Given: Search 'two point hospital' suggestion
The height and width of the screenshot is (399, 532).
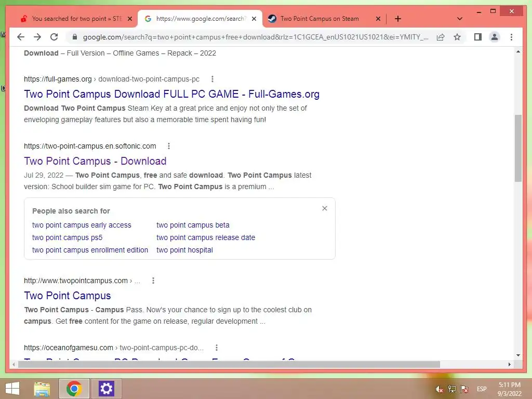Looking at the screenshot, I should click(184, 250).
